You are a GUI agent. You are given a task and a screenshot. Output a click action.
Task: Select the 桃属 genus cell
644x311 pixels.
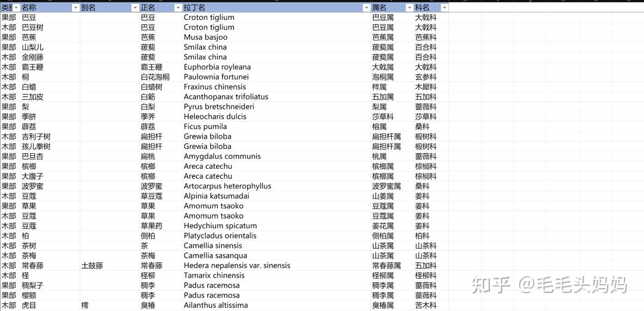[x=392, y=156]
